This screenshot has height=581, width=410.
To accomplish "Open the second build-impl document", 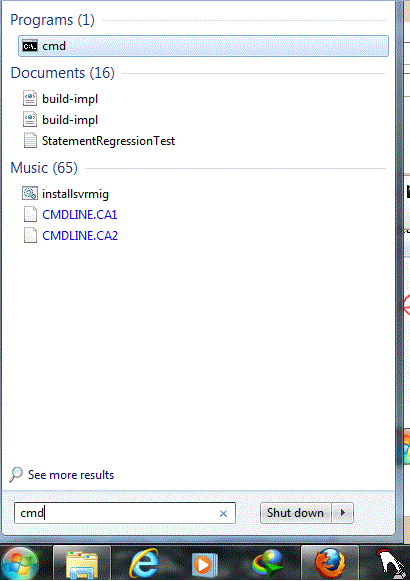I will (x=70, y=120).
